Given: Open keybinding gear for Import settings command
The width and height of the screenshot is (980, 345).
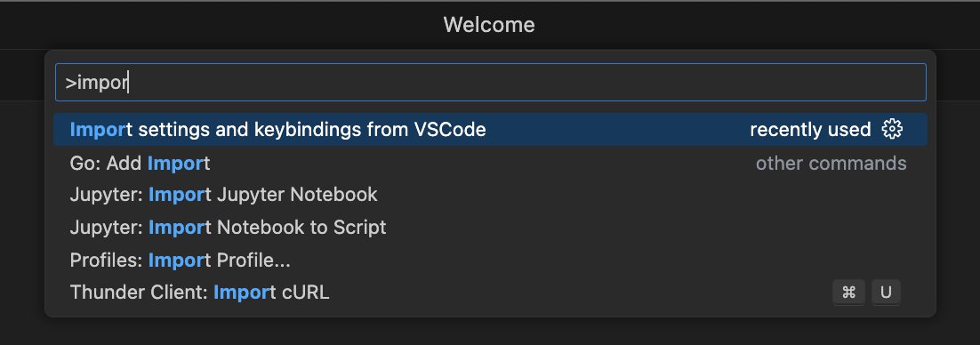Looking at the screenshot, I should (892, 130).
